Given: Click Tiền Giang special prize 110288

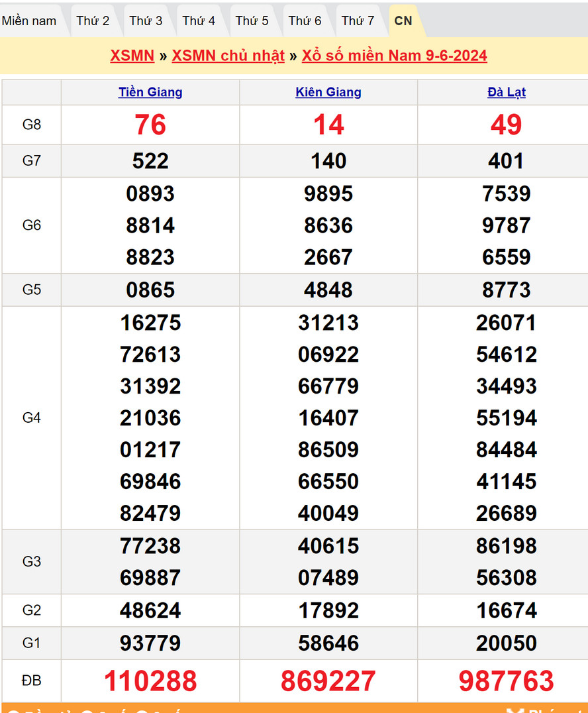Looking at the screenshot, I should pyautogui.click(x=150, y=681).
